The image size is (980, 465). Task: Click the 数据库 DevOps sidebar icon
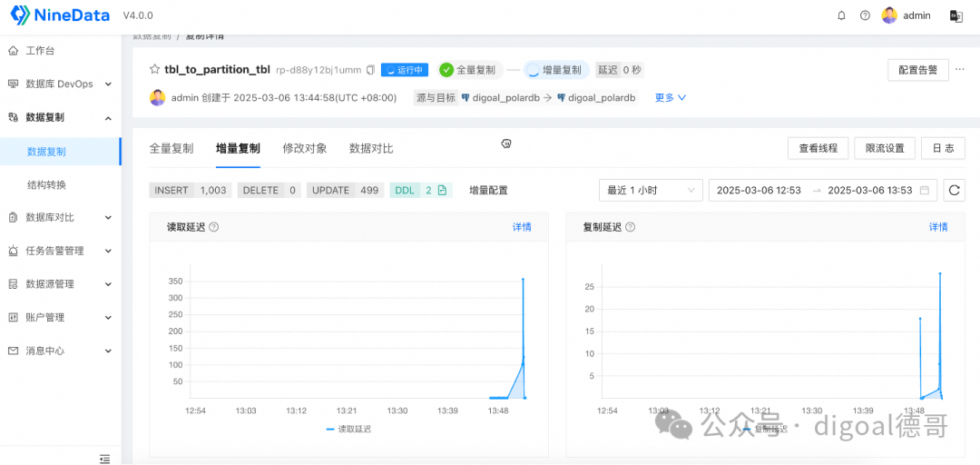click(13, 84)
